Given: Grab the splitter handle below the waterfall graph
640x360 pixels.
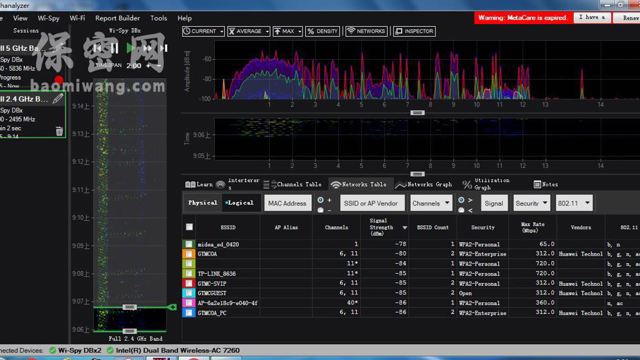Looking at the screenshot, I should point(417,174).
